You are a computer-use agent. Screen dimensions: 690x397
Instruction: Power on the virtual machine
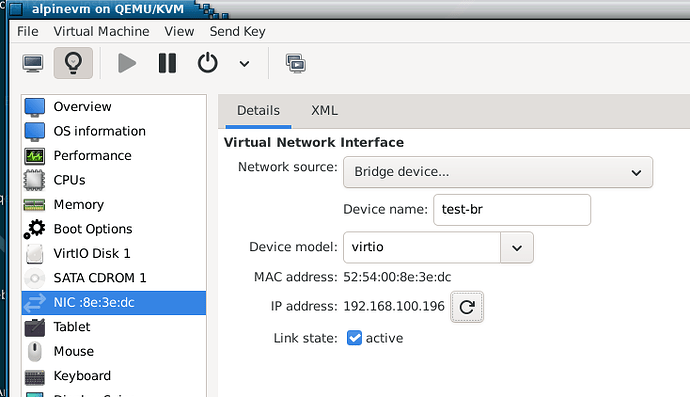127,63
